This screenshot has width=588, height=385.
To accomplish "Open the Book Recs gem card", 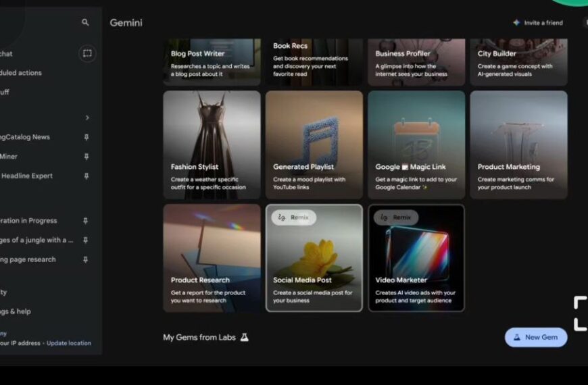I will [x=314, y=62].
